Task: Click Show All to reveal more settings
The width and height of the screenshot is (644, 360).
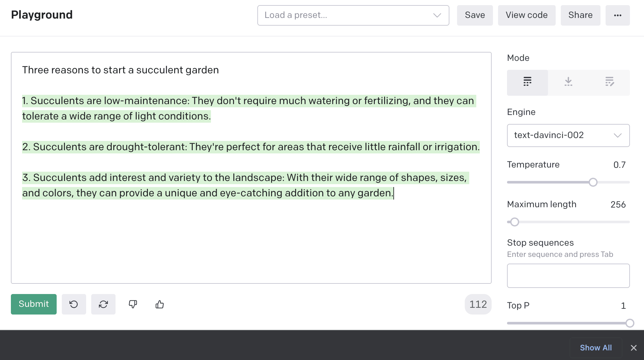Action: click(596, 347)
